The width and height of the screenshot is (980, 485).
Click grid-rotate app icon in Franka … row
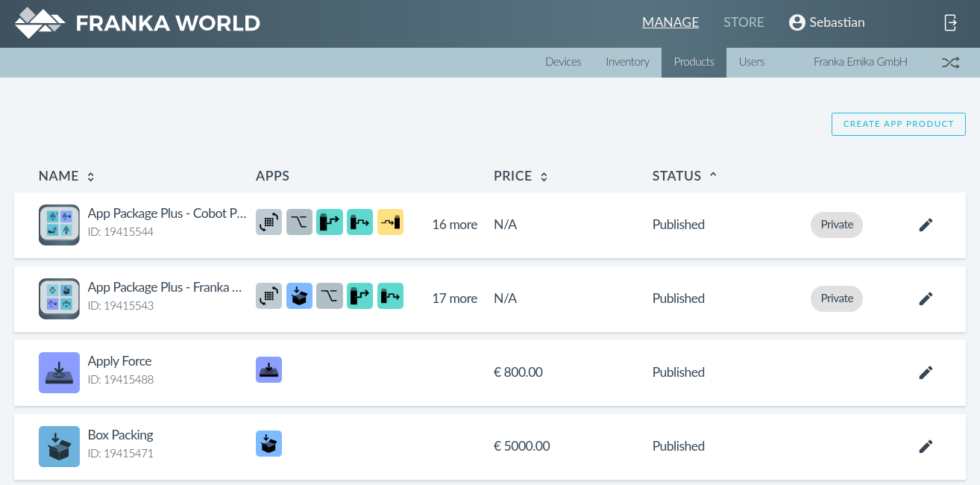tap(269, 296)
